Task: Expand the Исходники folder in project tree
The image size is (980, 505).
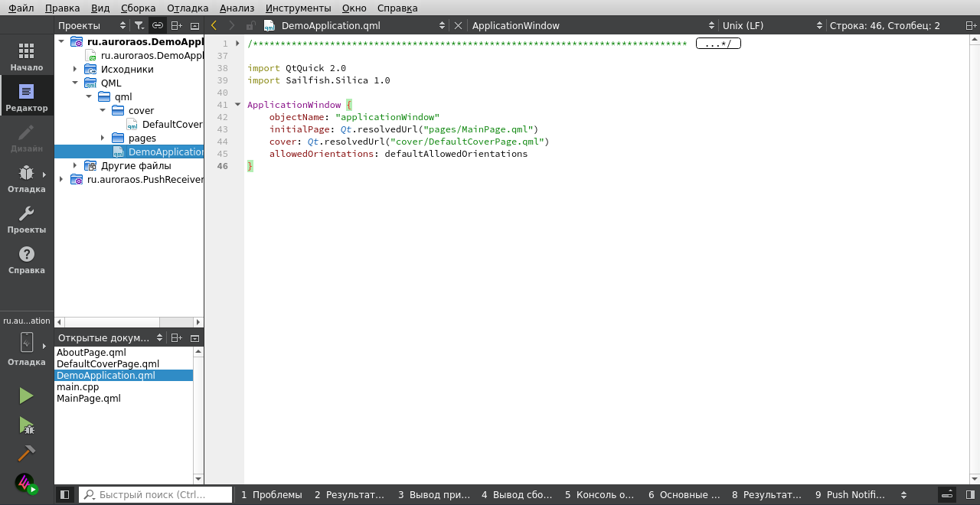Action: [x=75, y=70]
